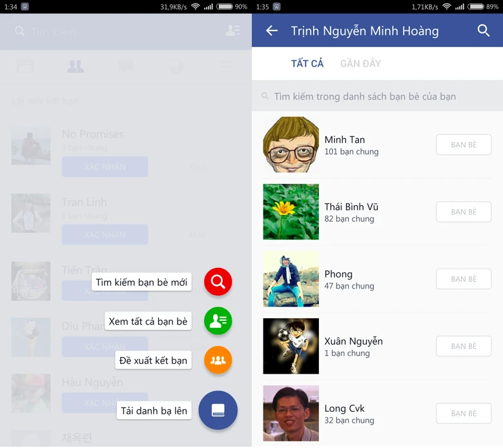
Task: Open the name 'Xuân Nguyễn'
Action: coord(353,341)
